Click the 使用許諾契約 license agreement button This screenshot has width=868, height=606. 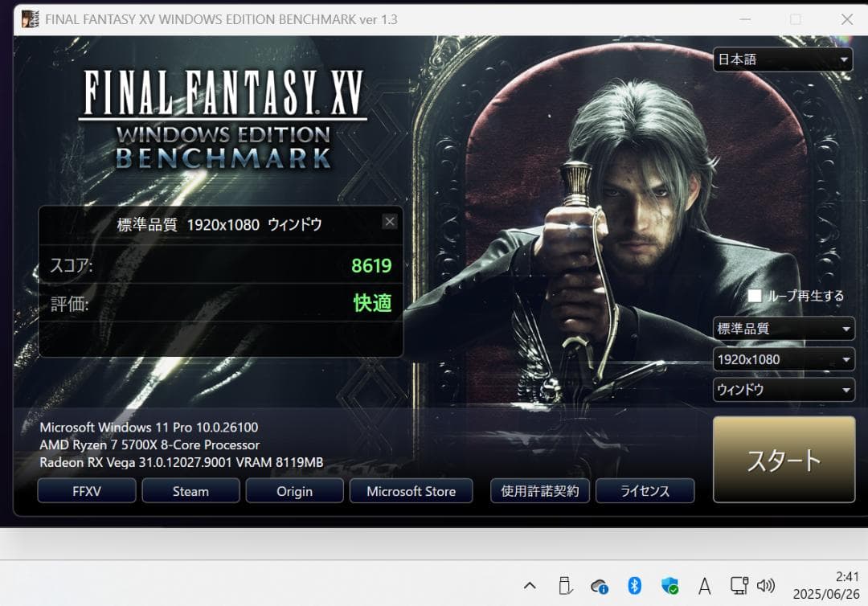540,491
